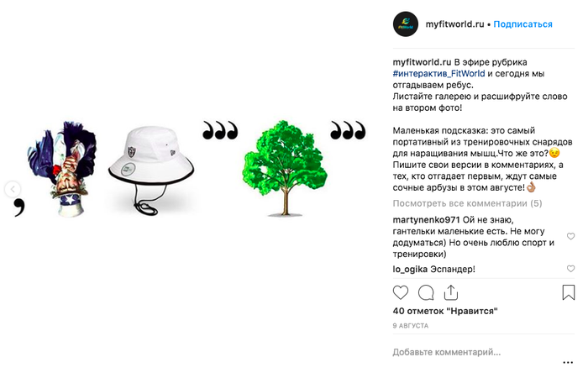View the 40 отметок "Нравится" list
The image size is (588, 378).
445,311
